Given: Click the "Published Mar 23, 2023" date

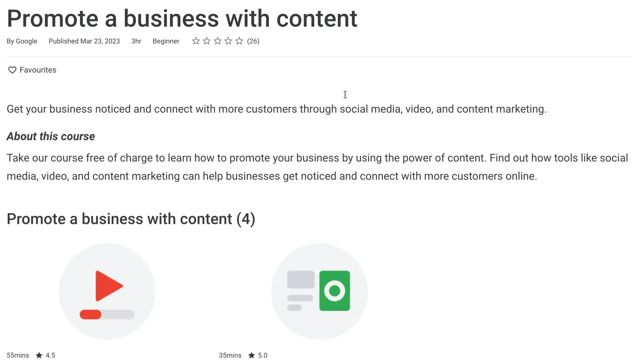Looking at the screenshot, I should coord(84,41).
